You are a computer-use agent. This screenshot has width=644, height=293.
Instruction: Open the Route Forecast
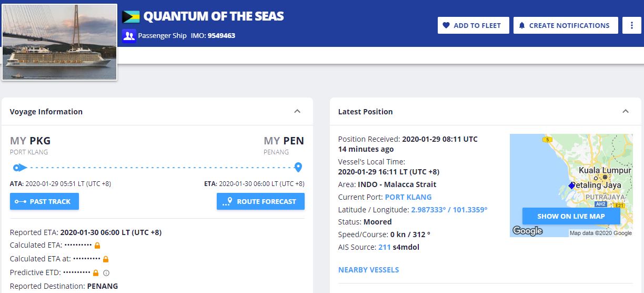260,201
